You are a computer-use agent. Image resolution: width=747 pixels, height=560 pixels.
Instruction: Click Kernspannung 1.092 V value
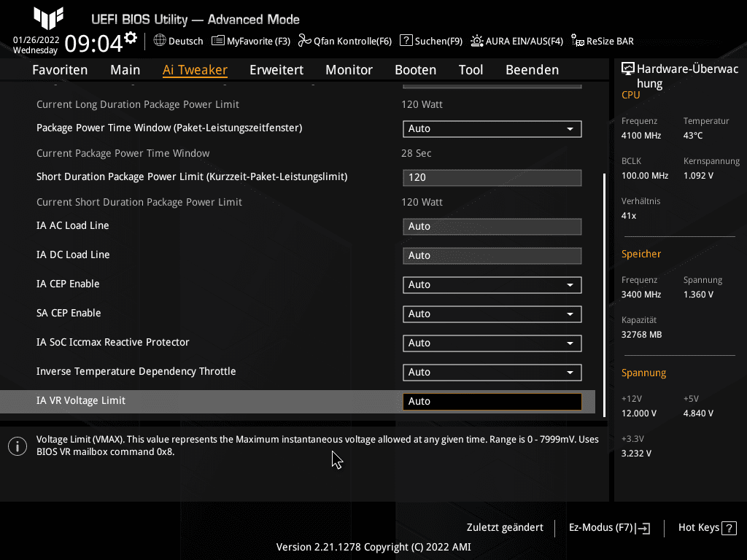(x=698, y=176)
